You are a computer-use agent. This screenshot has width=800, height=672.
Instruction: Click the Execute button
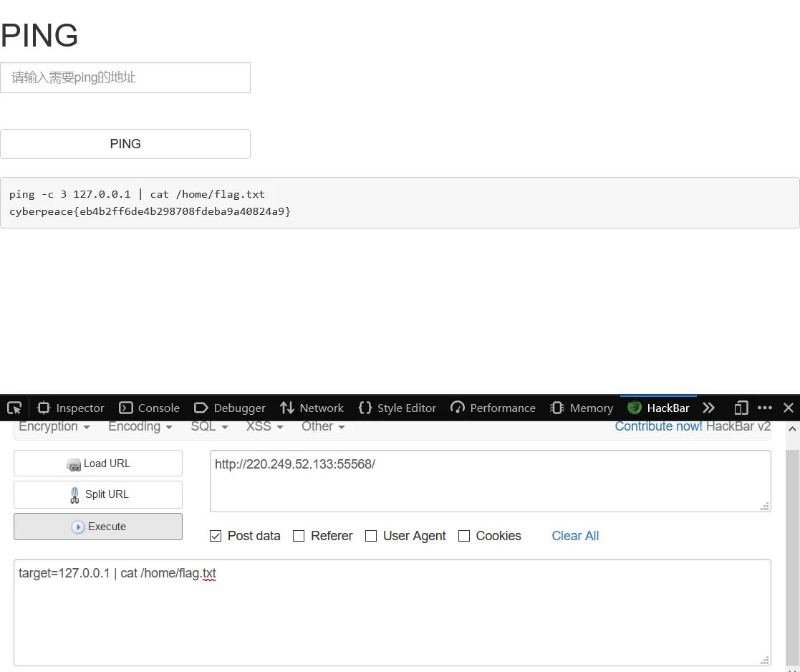(x=98, y=527)
